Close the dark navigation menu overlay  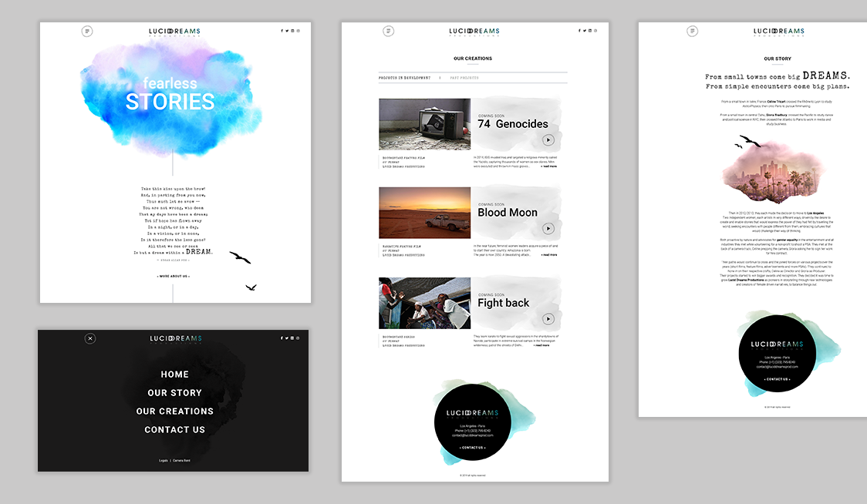pos(89,338)
